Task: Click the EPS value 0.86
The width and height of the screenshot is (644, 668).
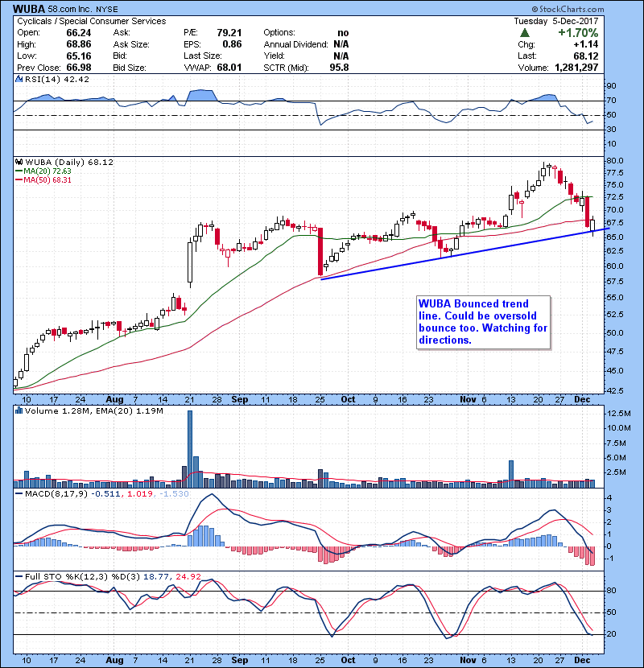Action: click(x=232, y=44)
